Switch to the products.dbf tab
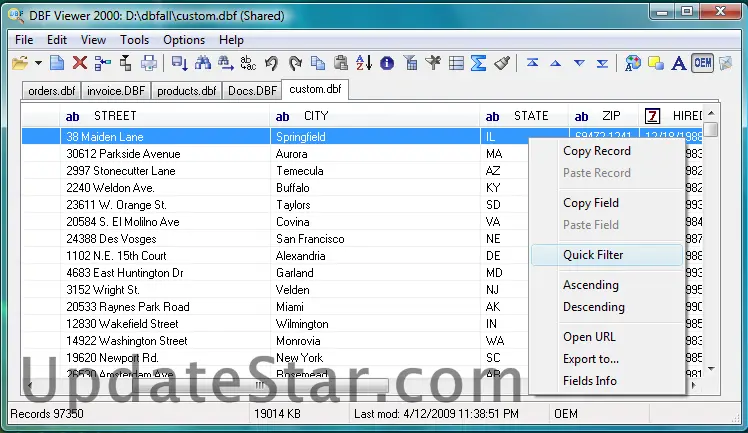This screenshot has width=748, height=433. (187, 91)
